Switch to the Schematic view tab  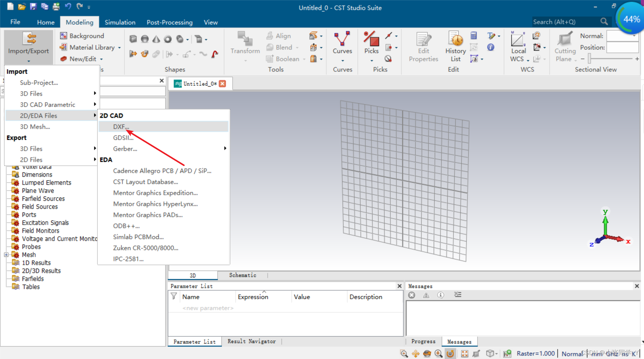click(x=243, y=275)
